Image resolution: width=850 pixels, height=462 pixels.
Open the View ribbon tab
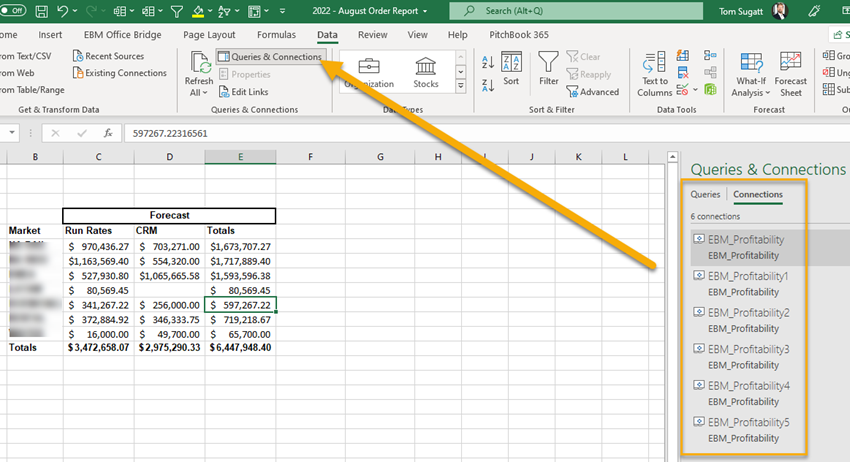tap(417, 35)
